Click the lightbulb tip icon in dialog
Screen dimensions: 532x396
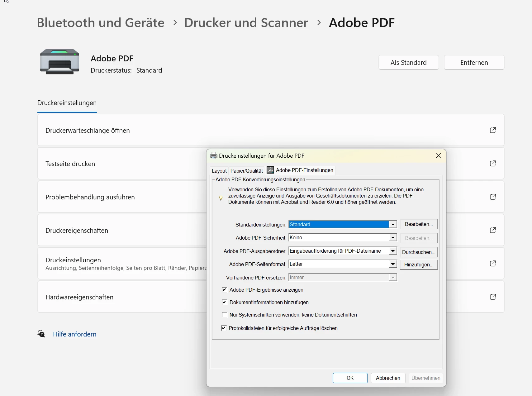(x=221, y=198)
